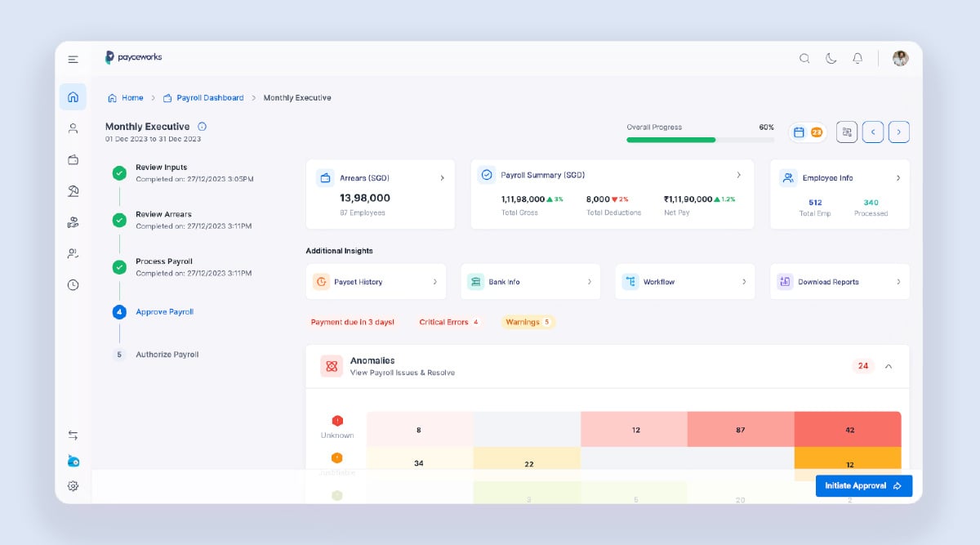
Task: Click the Workflow icon
Action: (630, 280)
